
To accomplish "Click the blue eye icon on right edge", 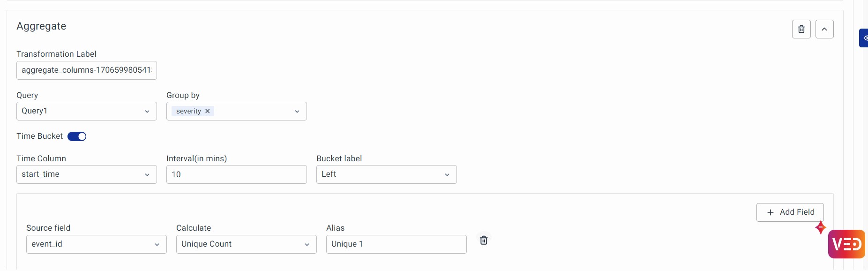I will (865, 38).
